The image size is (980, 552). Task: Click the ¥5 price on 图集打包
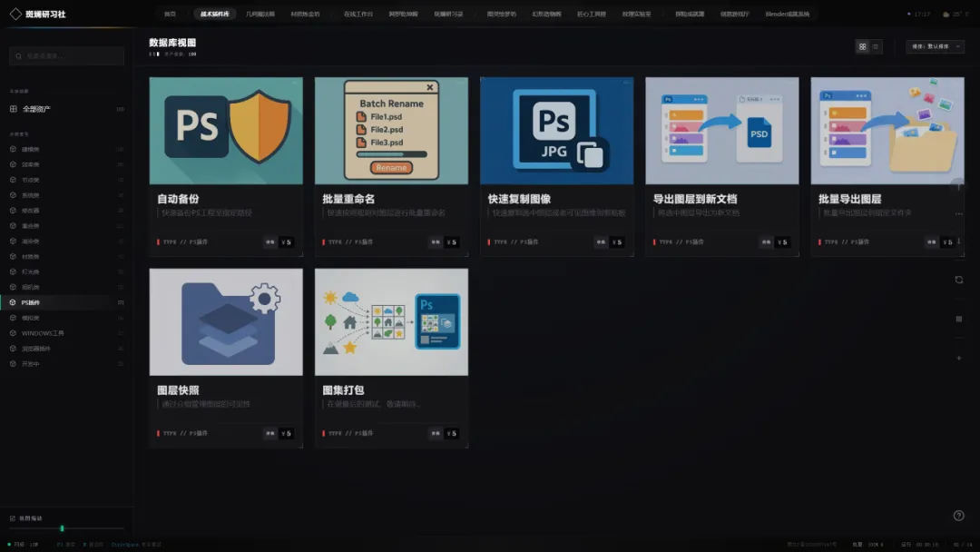coord(451,433)
